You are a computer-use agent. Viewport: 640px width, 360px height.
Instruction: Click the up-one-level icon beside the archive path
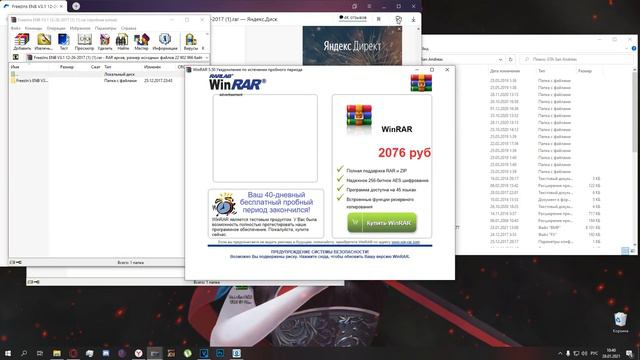click(16, 58)
